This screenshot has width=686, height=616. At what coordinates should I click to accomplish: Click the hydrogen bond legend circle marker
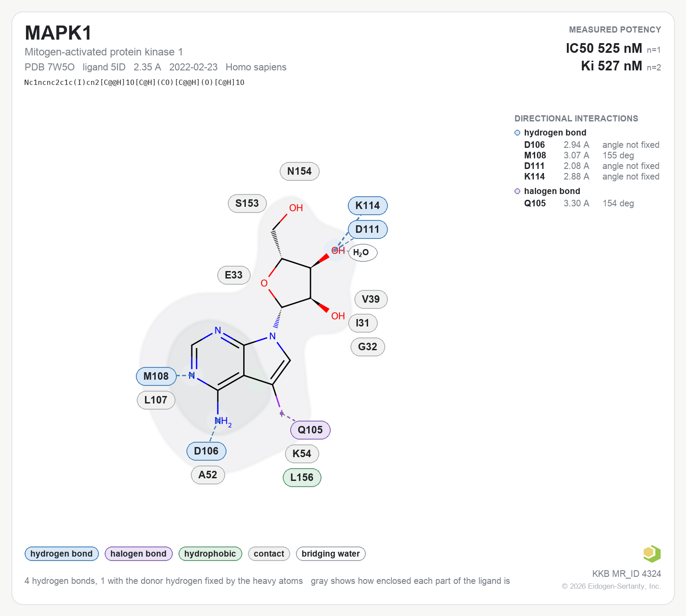(518, 133)
